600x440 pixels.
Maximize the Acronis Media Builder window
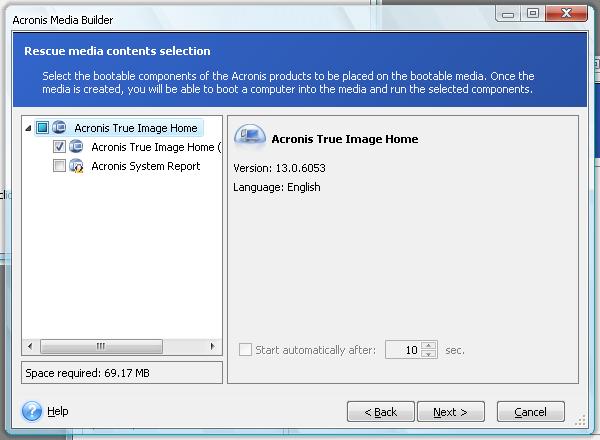point(533,13)
